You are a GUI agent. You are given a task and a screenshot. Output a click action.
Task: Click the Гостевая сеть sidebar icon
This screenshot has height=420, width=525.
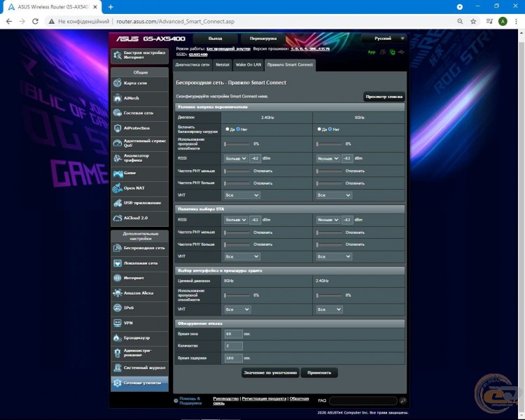pos(117,113)
